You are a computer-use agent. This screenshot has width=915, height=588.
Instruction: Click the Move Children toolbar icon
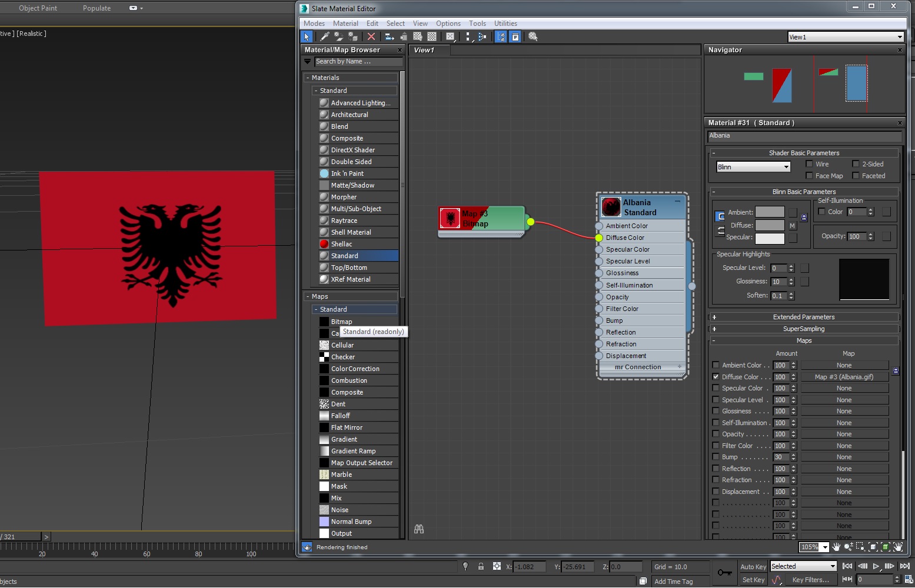point(390,36)
